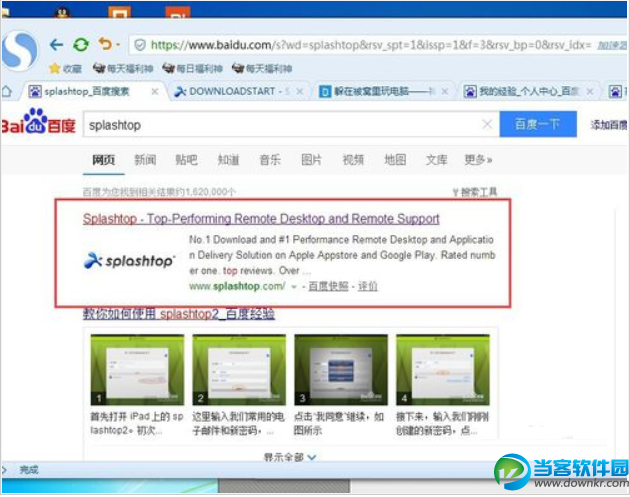This screenshot has width=630, height=497.
Task: Close the DOWNLOADSTART tab
Action: coord(299,92)
